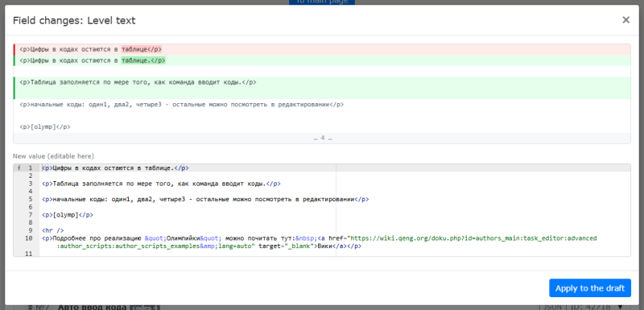Click diff line 'начальные коды: один1, два2'
The image size is (644, 310).
[x=322, y=105]
